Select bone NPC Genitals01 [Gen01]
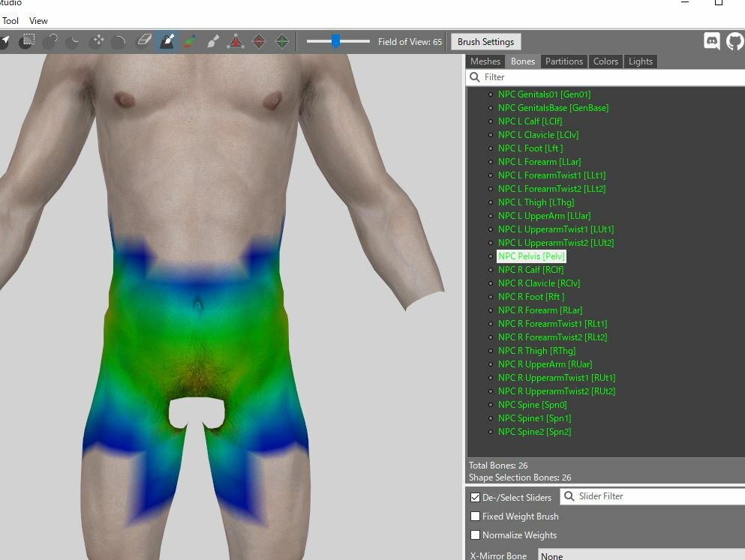Viewport: 745px width, 560px height. tap(544, 94)
